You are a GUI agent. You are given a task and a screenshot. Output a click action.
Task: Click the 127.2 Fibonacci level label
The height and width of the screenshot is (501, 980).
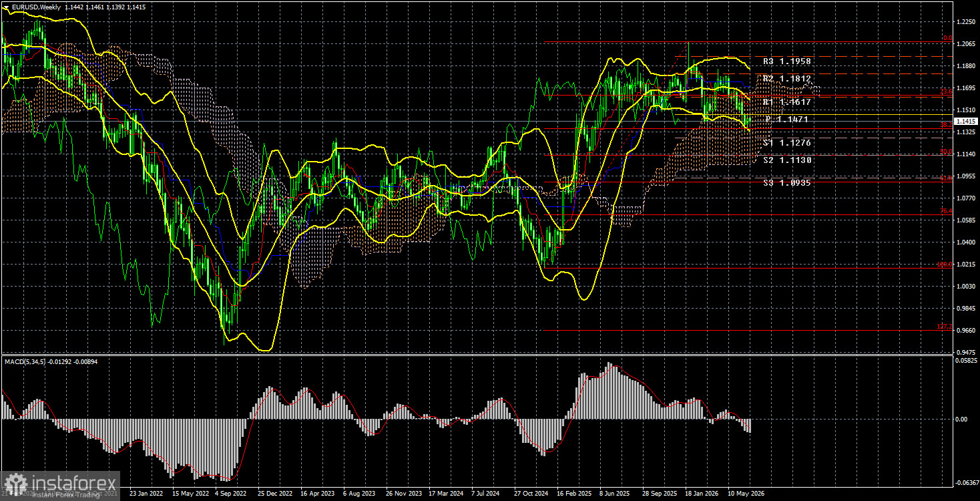click(x=945, y=327)
